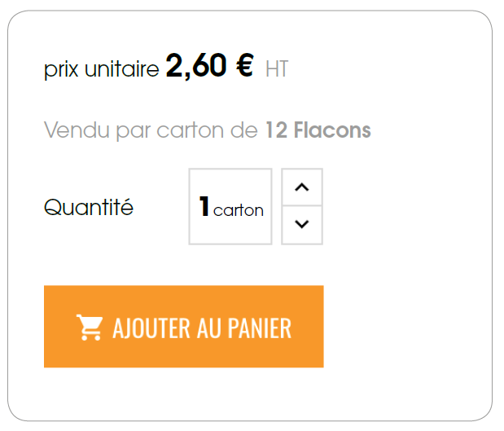Click the Quantité label
The image size is (504, 431).
pyautogui.click(x=89, y=207)
